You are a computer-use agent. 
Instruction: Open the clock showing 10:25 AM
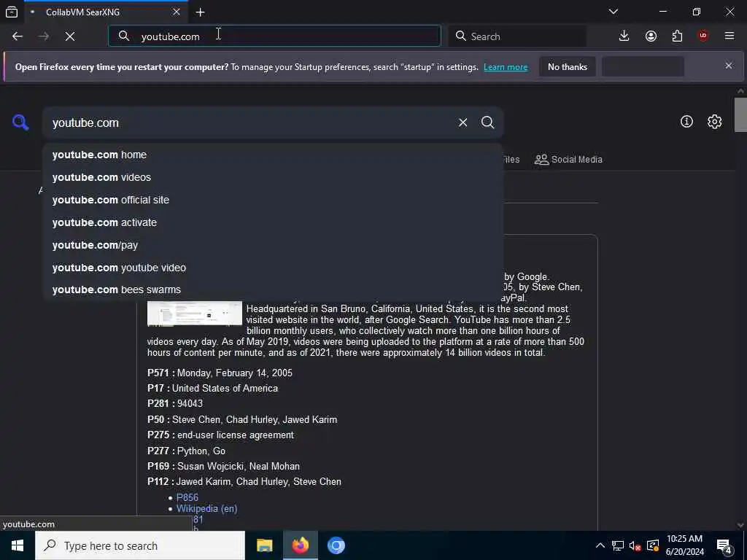coord(684,545)
